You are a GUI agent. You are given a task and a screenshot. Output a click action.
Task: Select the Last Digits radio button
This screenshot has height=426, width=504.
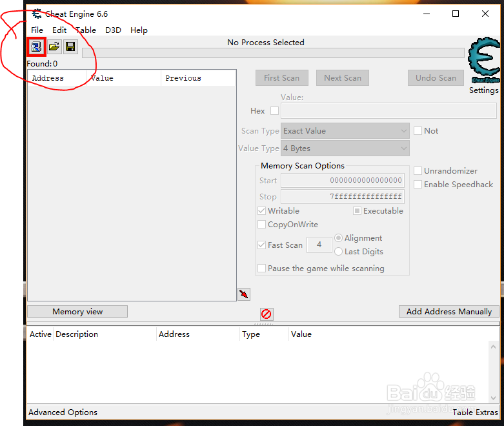click(x=338, y=252)
